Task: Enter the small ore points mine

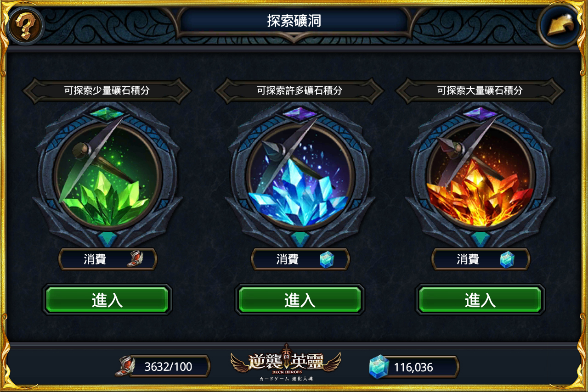Action: point(107,300)
